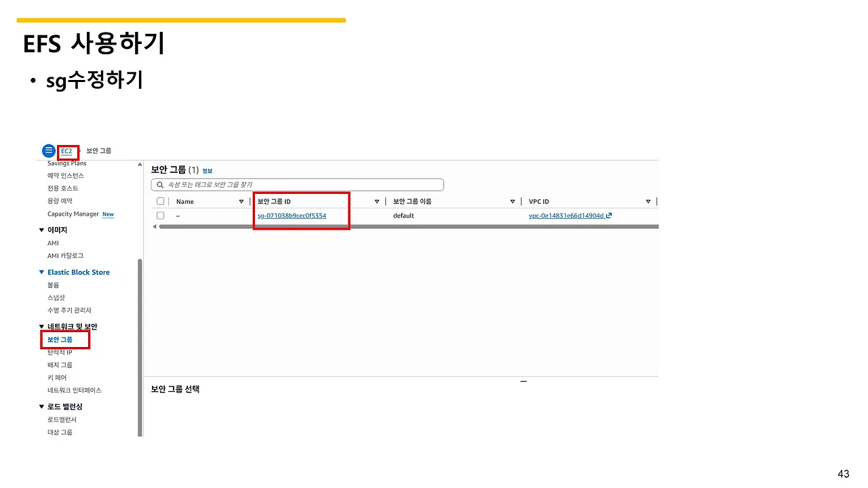Open 스냅샷 in the sidebar
This screenshot has width=868, height=488.
point(56,298)
